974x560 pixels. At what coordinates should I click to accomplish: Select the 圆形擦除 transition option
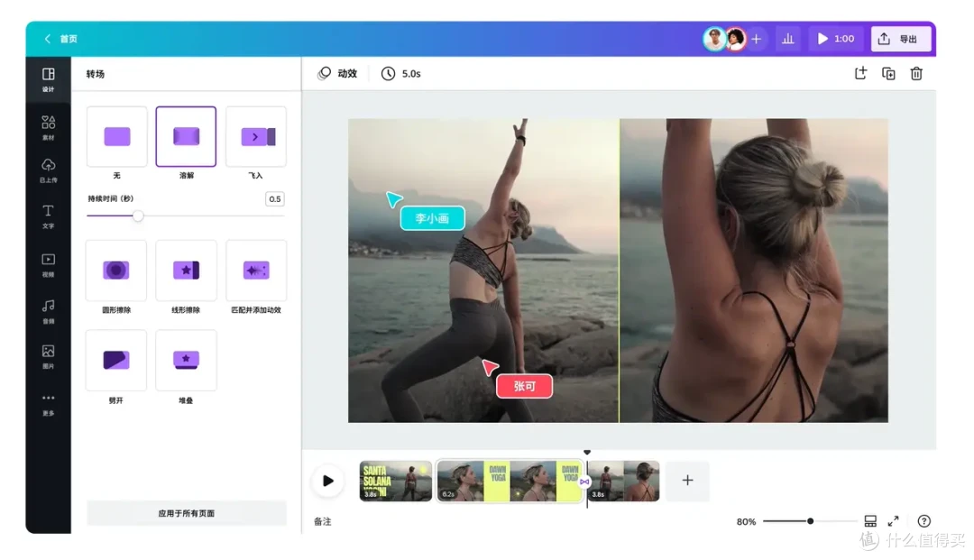pos(117,271)
